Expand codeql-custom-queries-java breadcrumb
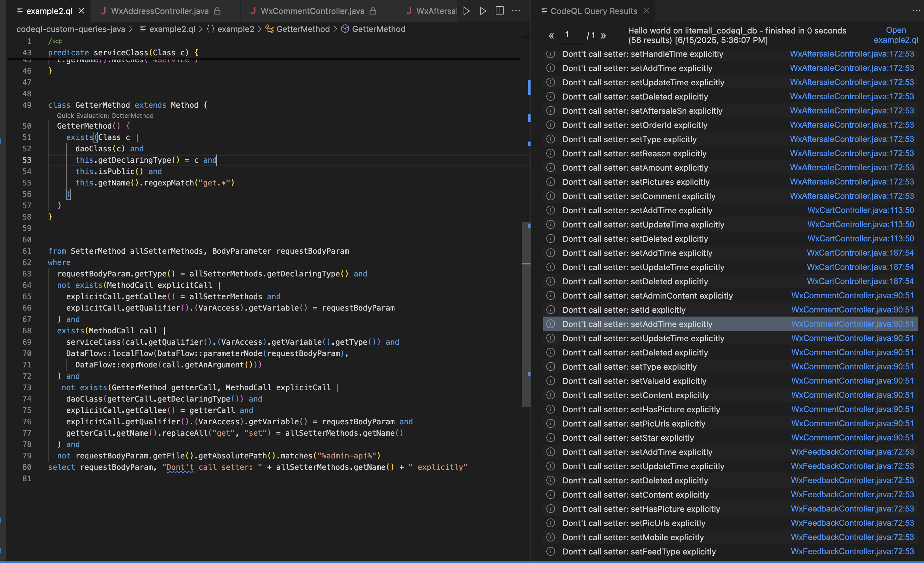The width and height of the screenshot is (924, 563). coord(70,29)
